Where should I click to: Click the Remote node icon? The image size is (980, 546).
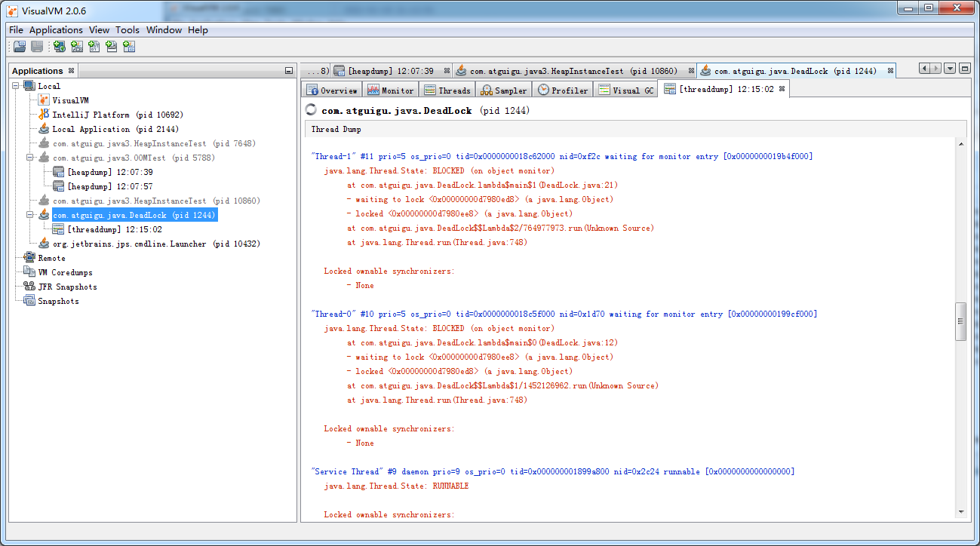click(x=29, y=258)
